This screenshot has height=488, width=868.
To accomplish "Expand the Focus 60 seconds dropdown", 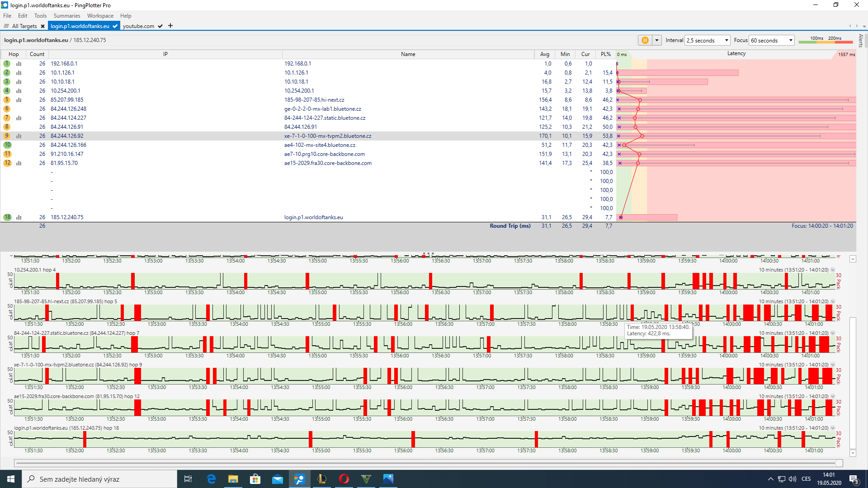I will (771, 40).
